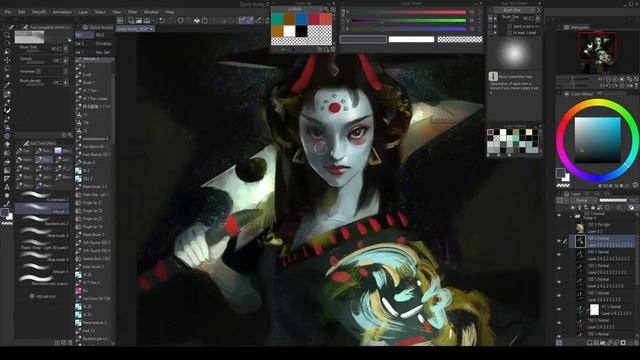This screenshot has height=360, width=640.
Task: Open the Layer menu
Action: [83, 12]
